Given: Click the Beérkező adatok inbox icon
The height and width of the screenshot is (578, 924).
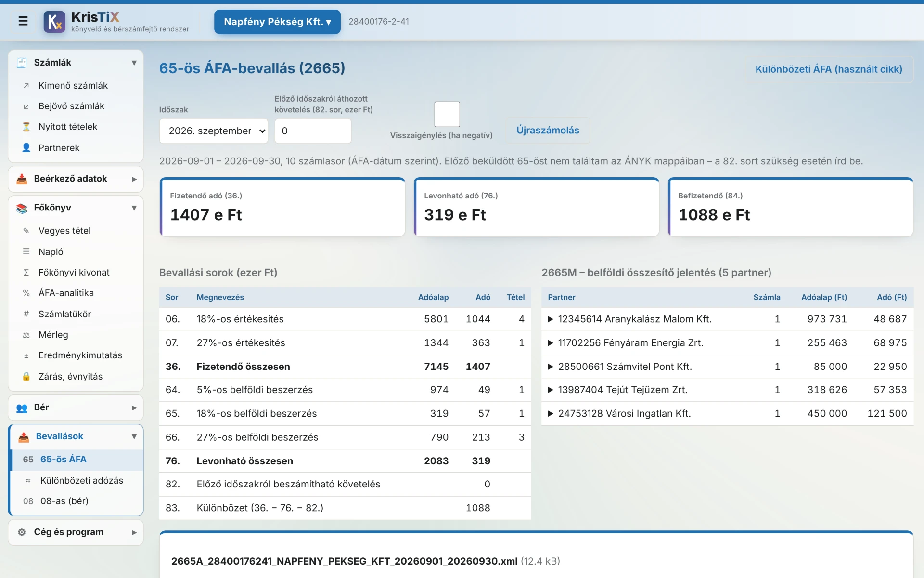Looking at the screenshot, I should click(22, 179).
